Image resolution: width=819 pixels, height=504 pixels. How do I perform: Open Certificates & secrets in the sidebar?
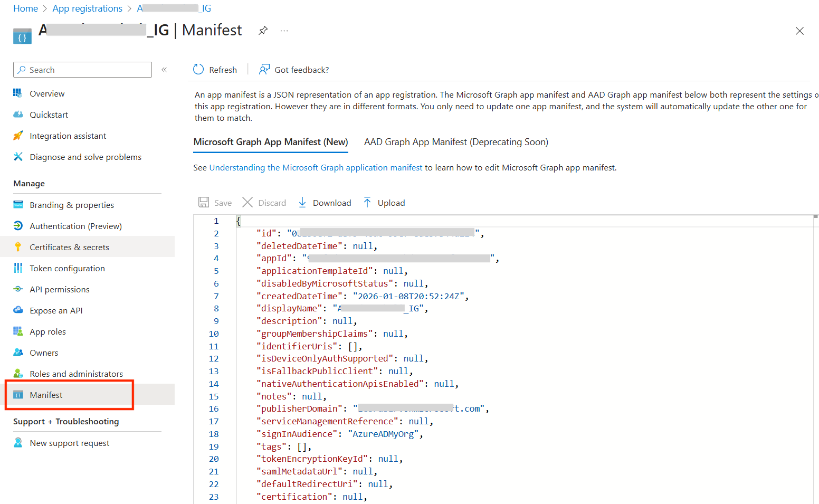coord(69,247)
